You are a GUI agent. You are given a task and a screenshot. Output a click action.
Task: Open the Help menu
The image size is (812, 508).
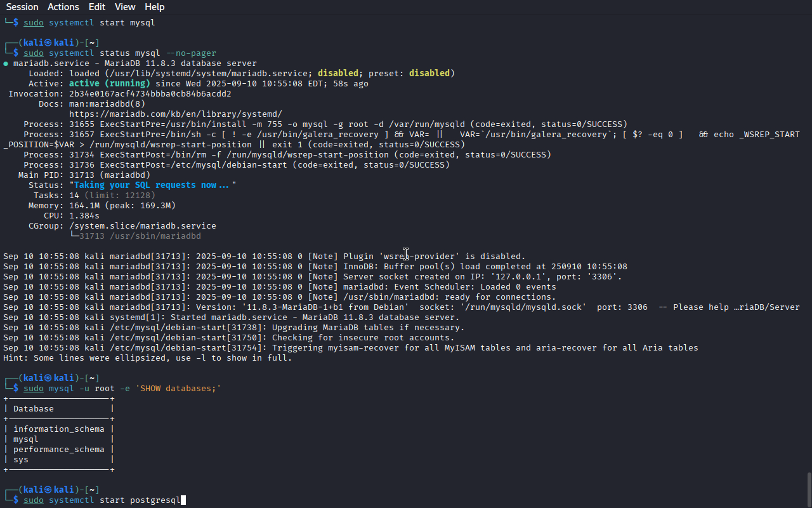tap(154, 7)
